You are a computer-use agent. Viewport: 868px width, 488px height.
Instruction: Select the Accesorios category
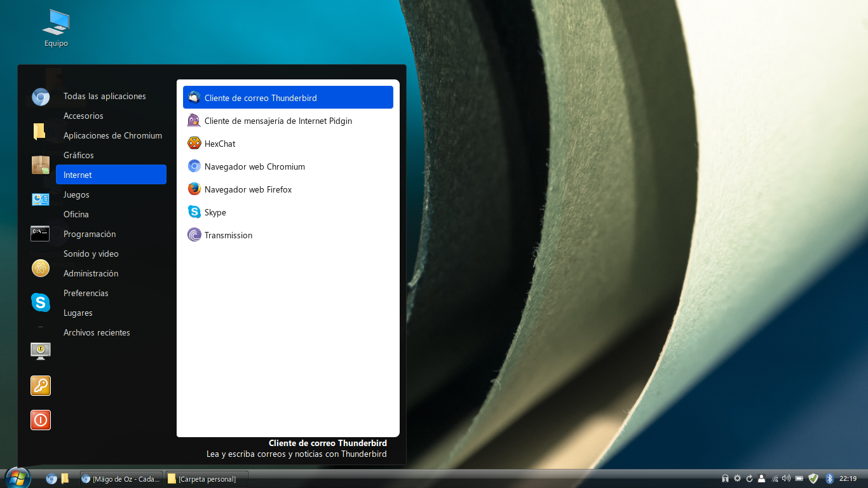111,116
